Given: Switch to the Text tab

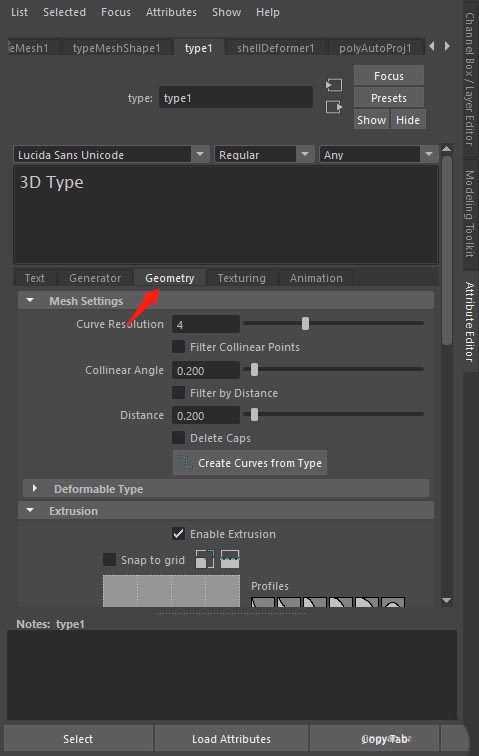Looking at the screenshot, I should [35, 278].
